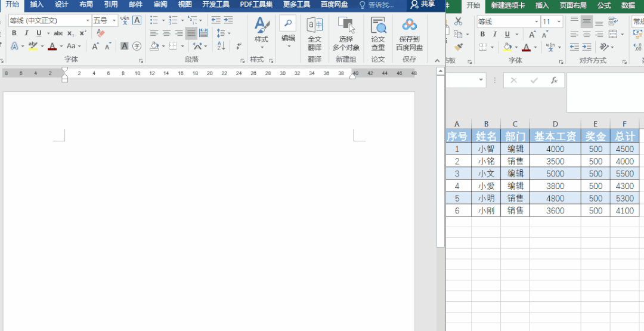This screenshot has width=644, height=331.
Task: Open Word's Insert (插入) tab
Action: 36,5
